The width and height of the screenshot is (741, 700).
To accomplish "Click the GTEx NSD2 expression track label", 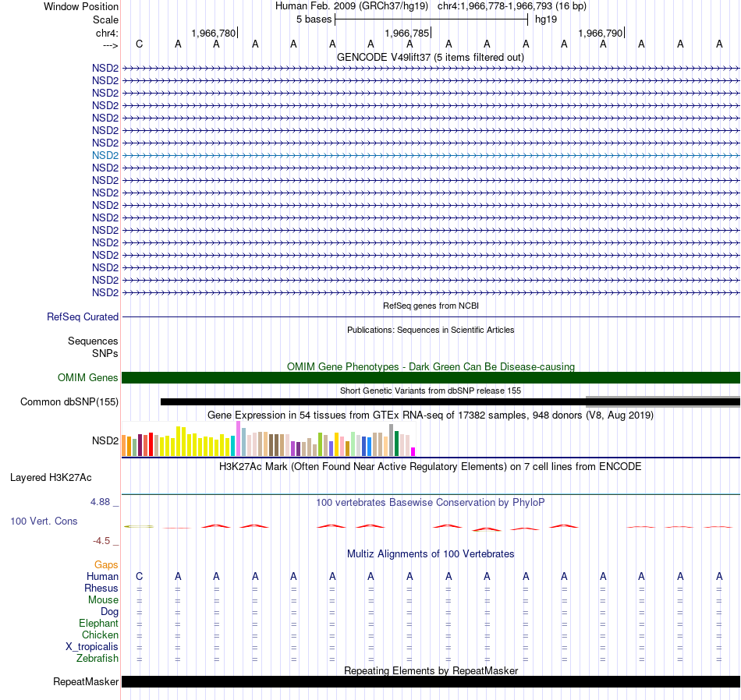I will point(105,440).
